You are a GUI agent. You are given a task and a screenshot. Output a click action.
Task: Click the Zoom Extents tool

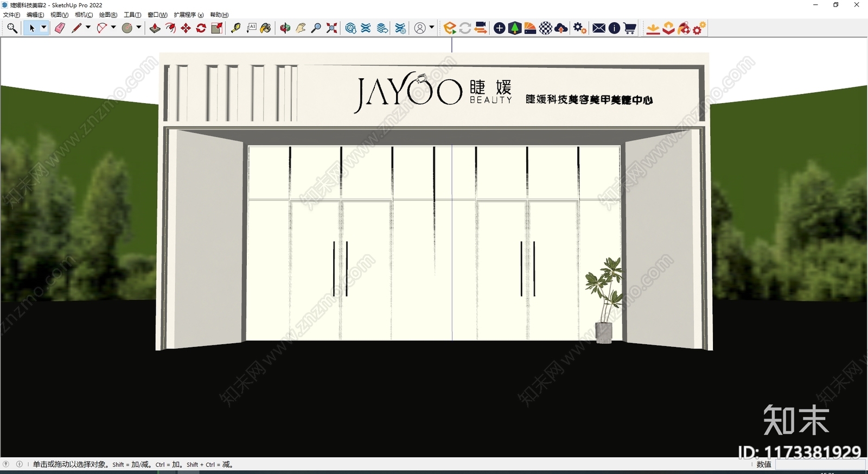[331, 28]
